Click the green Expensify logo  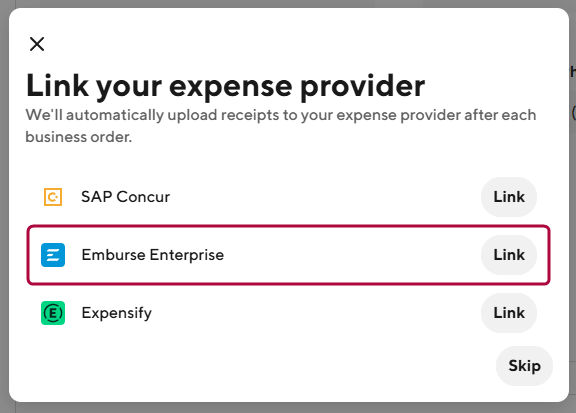[x=53, y=313]
